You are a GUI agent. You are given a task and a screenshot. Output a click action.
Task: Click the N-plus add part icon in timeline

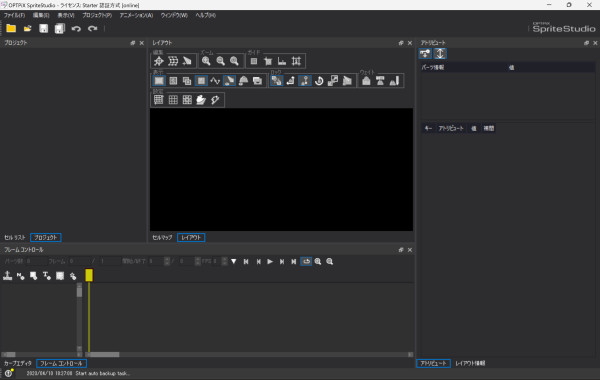21,276
